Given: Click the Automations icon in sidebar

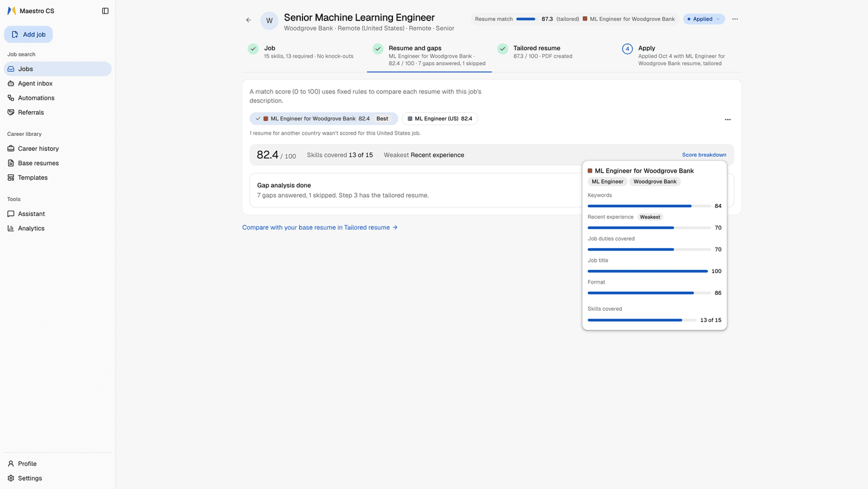Looking at the screenshot, I should (x=11, y=98).
